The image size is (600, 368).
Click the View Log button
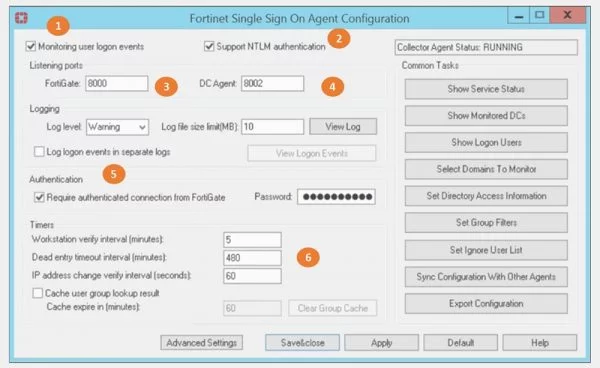343,127
